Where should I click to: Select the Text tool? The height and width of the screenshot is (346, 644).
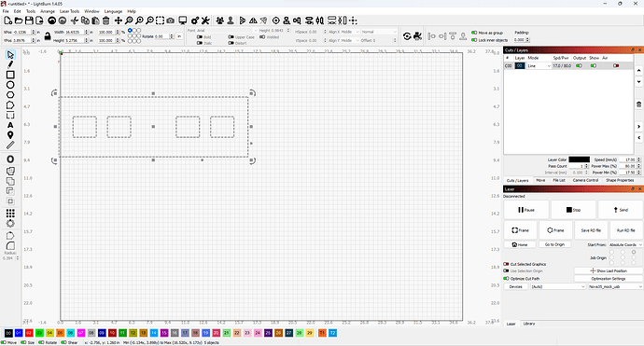click(10, 125)
